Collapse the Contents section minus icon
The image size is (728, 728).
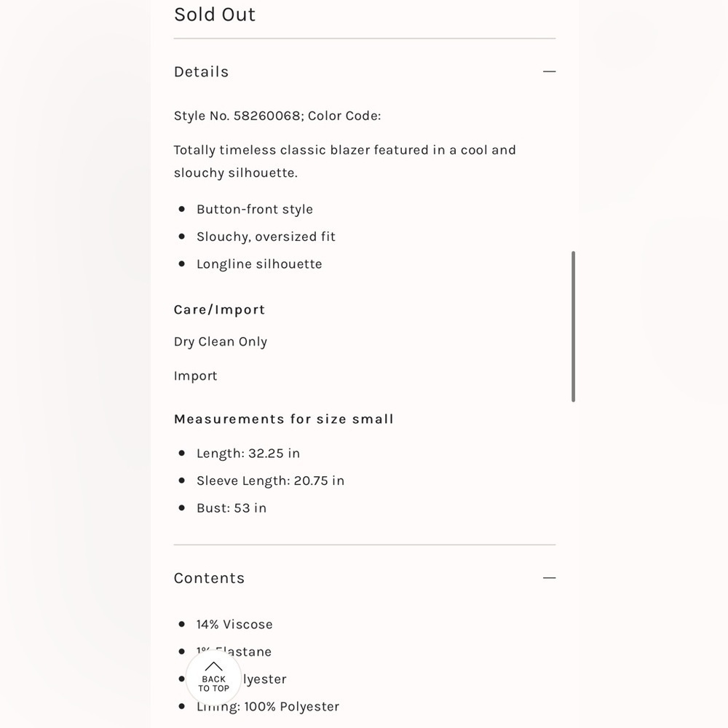pyautogui.click(x=549, y=578)
